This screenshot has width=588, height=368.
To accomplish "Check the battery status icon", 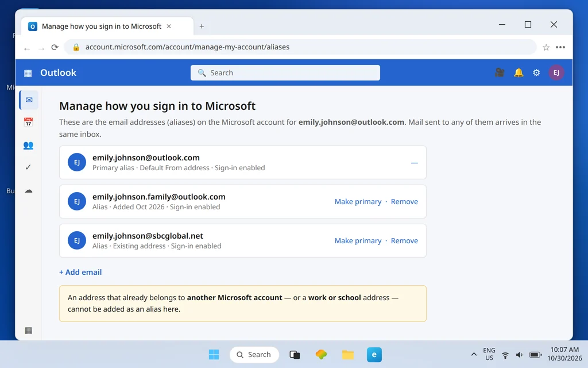I will 535,355.
